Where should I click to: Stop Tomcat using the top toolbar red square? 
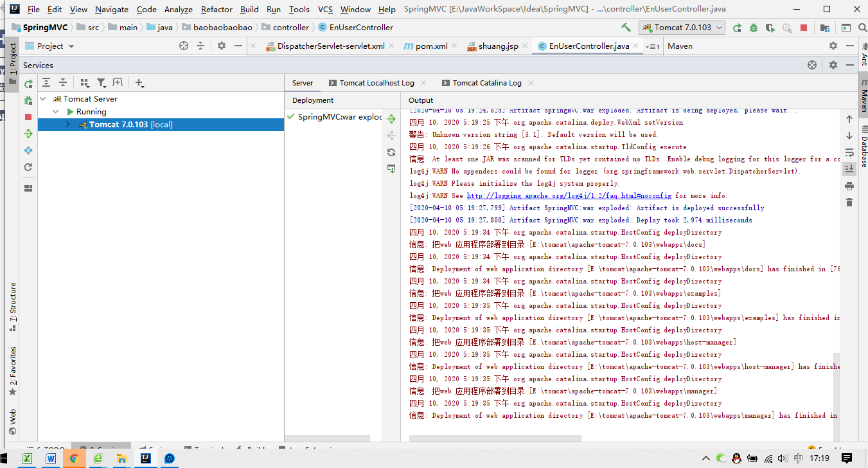coord(804,28)
